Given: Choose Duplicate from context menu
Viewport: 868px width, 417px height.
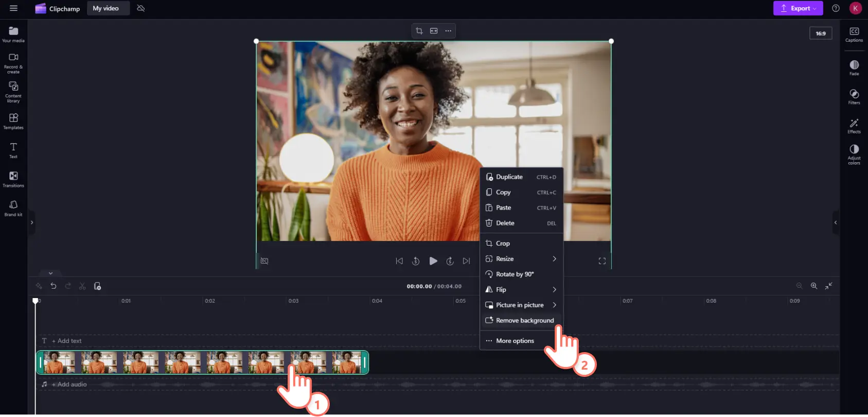Looking at the screenshot, I should [522, 177].
